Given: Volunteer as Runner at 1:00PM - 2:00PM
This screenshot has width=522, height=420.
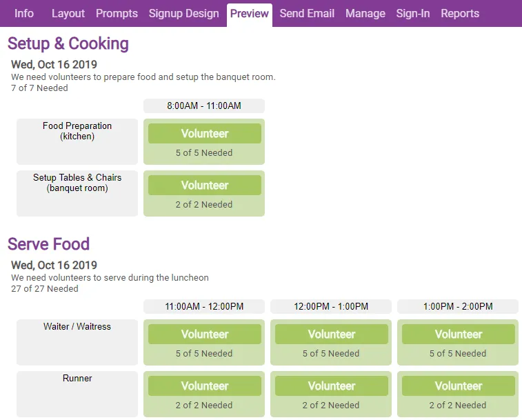Looking at the screenshot, I should [459, 386].
